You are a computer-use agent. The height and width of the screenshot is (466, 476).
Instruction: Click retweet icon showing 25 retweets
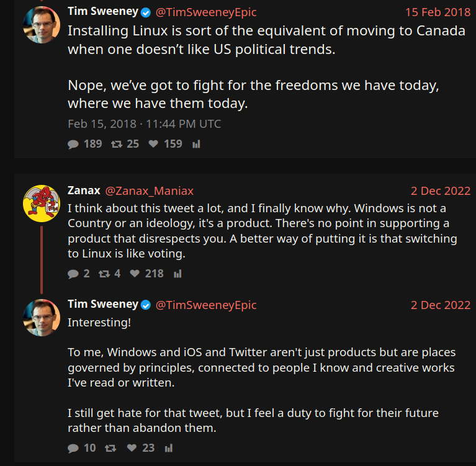point(115,144)
